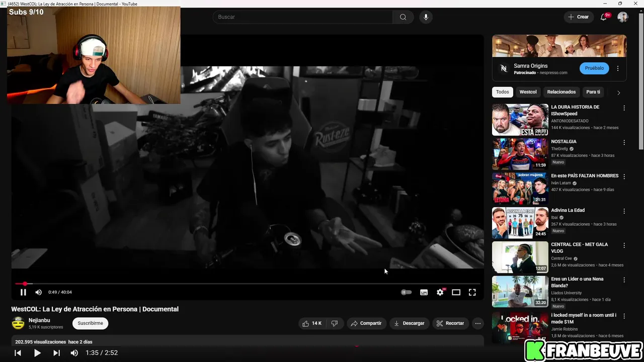
Task: Open options for Eres un Lider video
Action: (x=624, y=280)
